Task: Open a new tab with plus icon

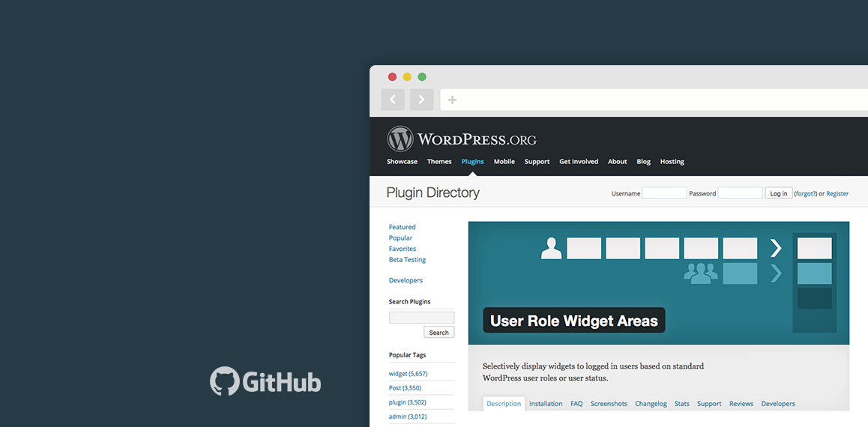Action: pyautogui.click(x=452, y=100)
